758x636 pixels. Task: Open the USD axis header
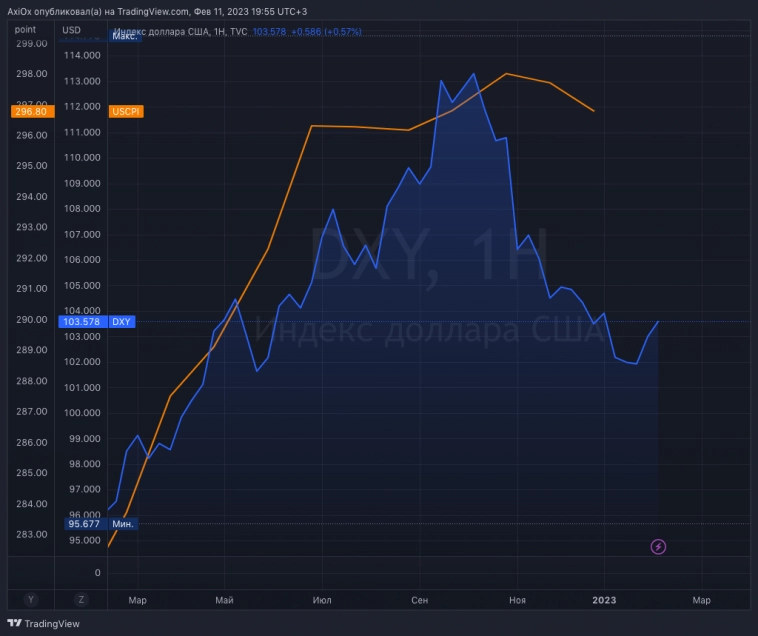tap(72, 30)
